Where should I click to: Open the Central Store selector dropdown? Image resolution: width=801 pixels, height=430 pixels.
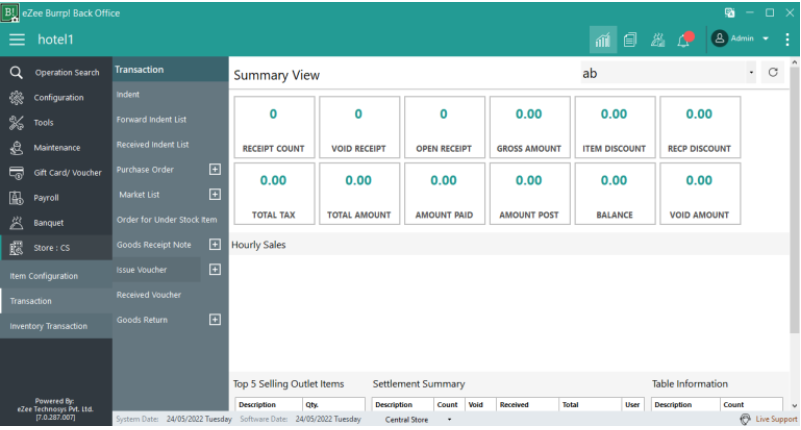(x=450, y=420)
